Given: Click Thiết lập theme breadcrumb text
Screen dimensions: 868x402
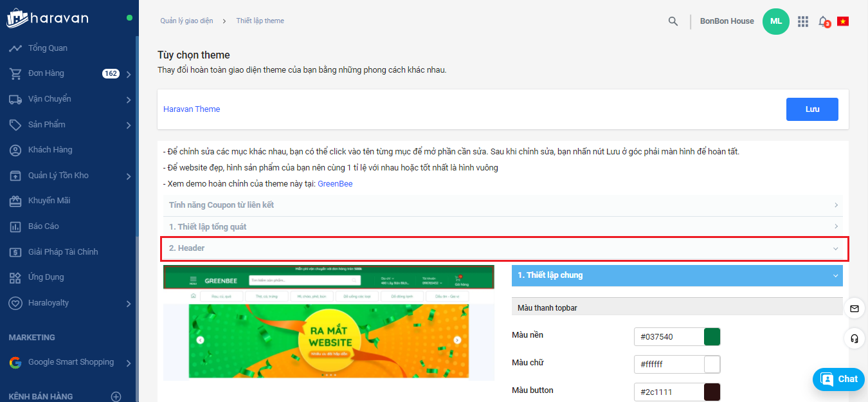Looking at the screenshot, I should coord(260,21).
